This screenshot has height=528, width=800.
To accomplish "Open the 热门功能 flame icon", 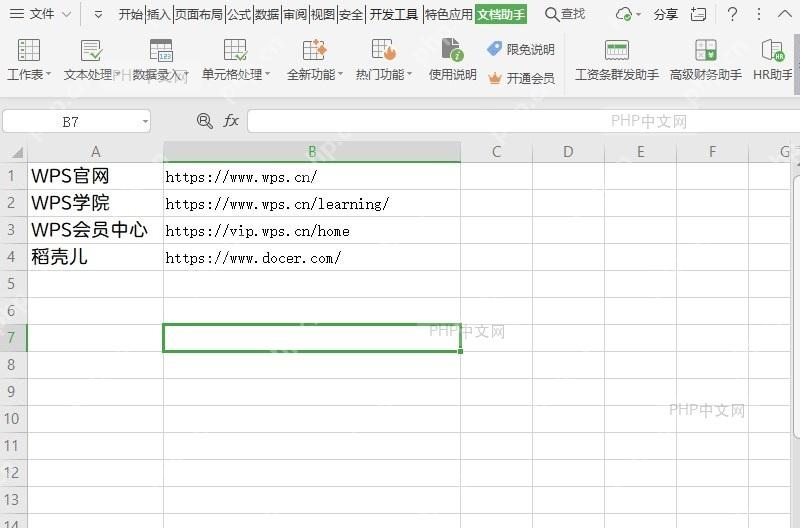I will click(384, 51).
